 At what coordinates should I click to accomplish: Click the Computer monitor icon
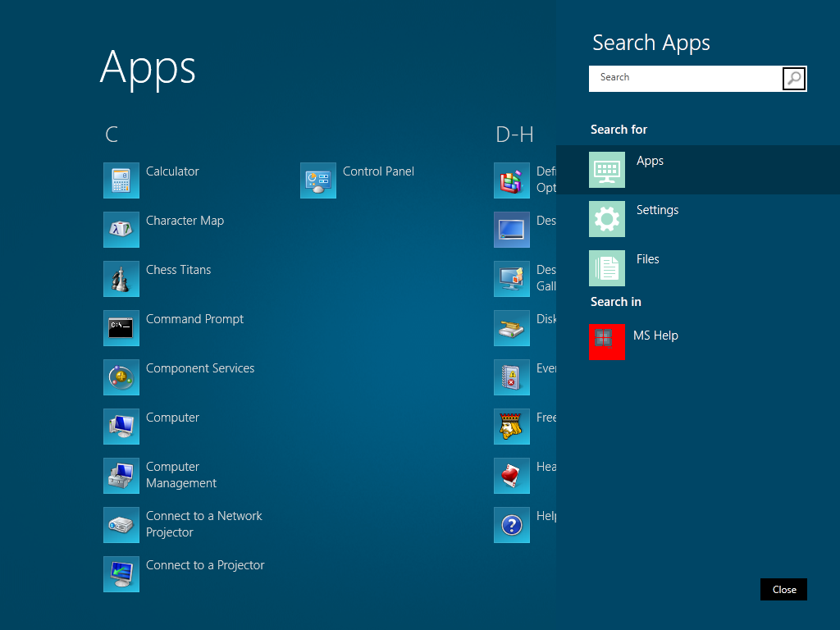pyautogui.click(x=121, y=427)
